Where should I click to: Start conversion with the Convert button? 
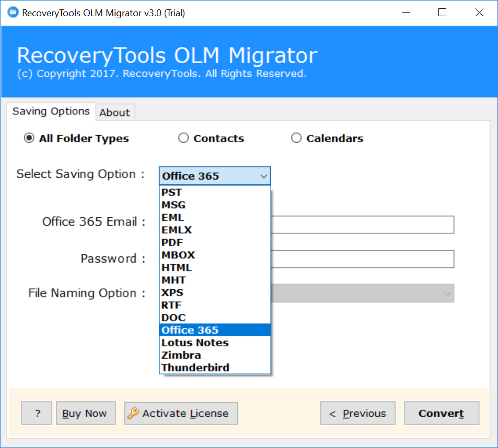click(x=442, y=413)
